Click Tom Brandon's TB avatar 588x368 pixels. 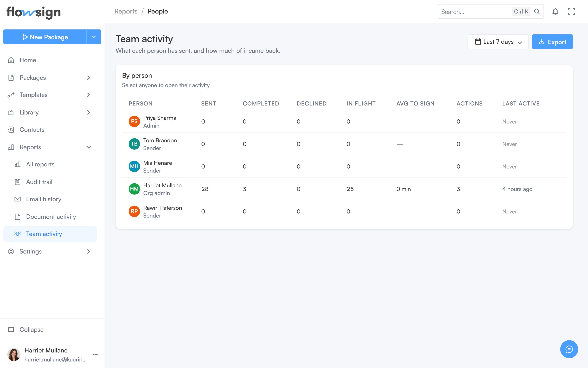click(134, 144)
